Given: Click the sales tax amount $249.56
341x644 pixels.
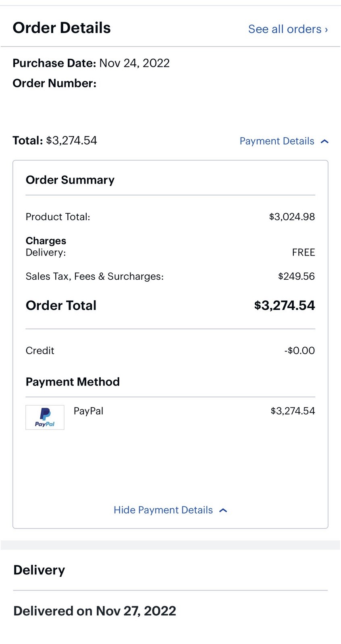Looking at the screenshot, I should pos(296,276).
